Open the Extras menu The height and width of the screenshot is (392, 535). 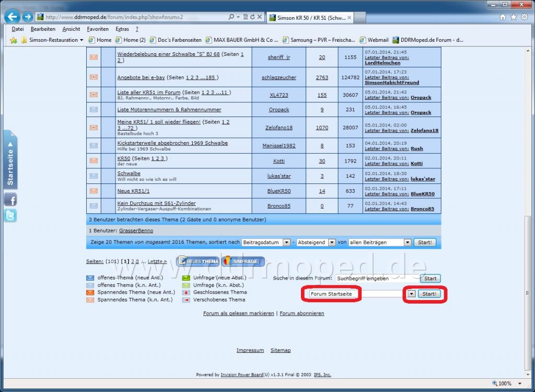point(122,29)
